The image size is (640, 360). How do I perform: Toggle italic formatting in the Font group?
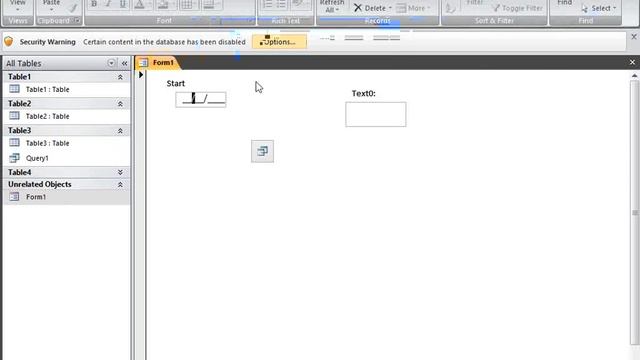pos(108,4)
